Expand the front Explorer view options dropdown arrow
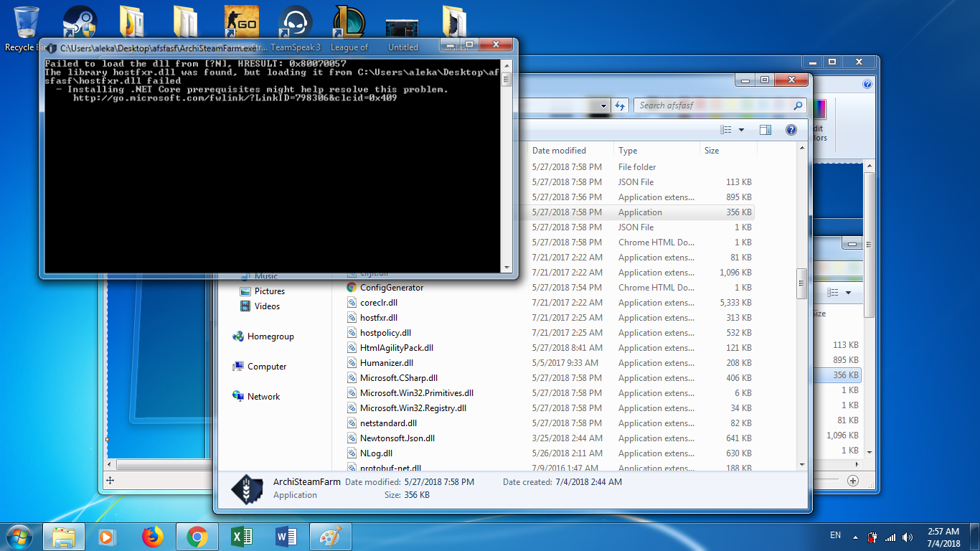This screenshot has width=980, height=551. pos(741,130)
